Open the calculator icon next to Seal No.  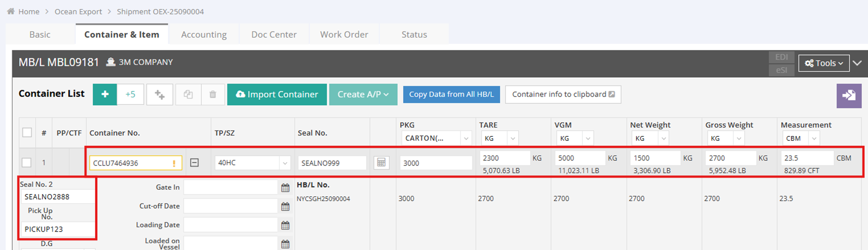[381, 163]
